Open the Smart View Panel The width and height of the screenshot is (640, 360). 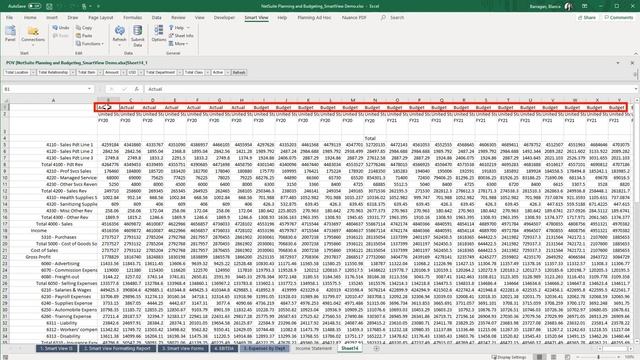click(10, 33)
